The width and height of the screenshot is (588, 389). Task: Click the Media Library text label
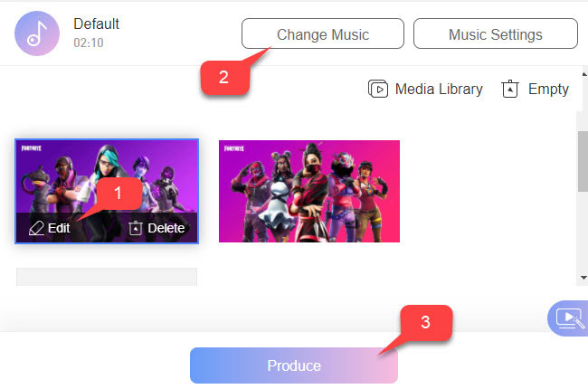(x=439, y=90)
